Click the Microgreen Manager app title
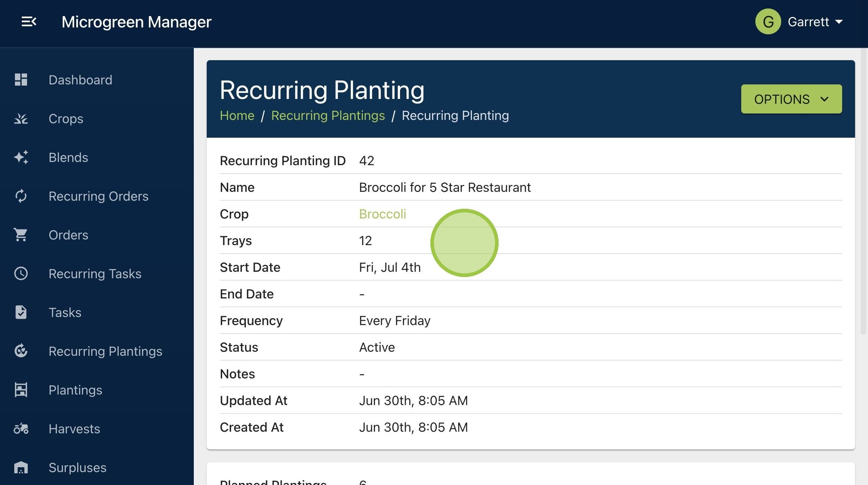 tap(136, 22)
